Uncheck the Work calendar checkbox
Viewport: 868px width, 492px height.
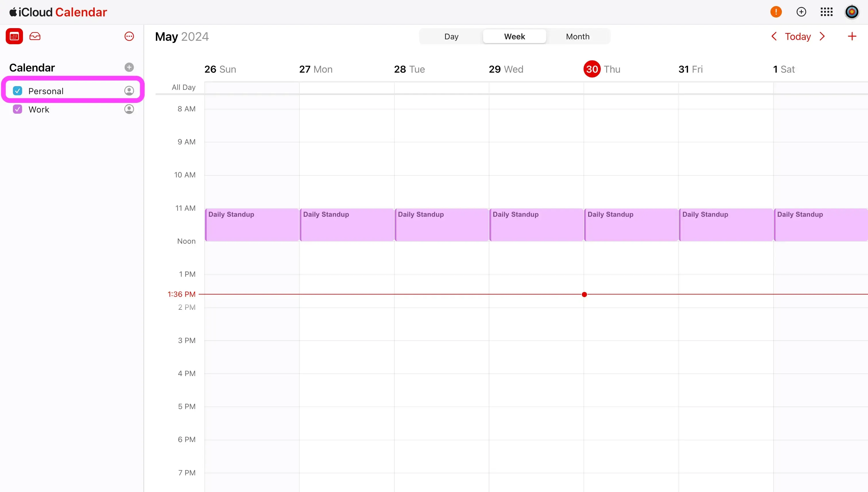click(x=18, y=109)
